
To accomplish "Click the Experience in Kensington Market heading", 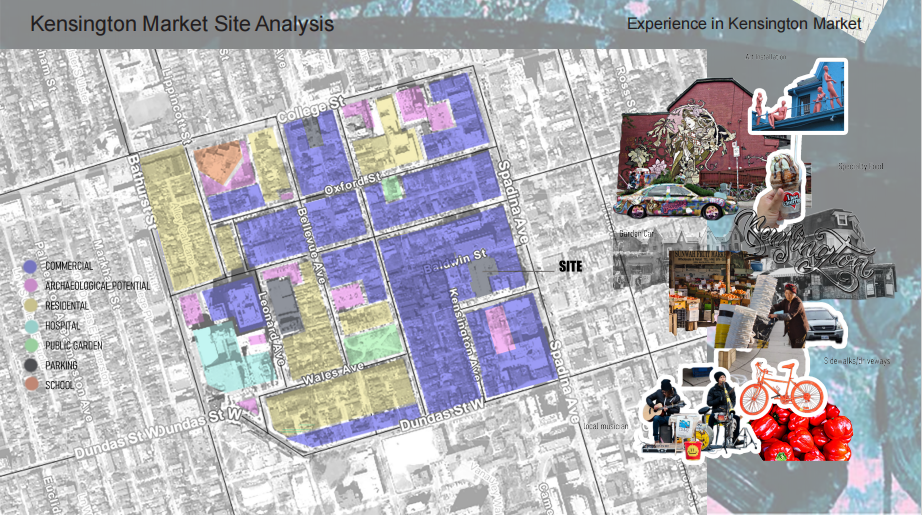I will (743, 23).
